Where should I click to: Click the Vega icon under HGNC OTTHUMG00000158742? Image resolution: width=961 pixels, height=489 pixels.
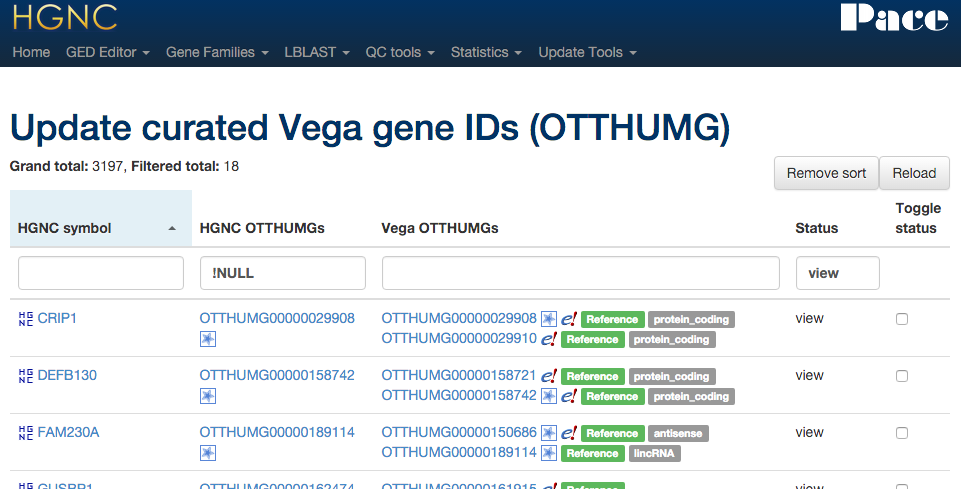point(208,396)
